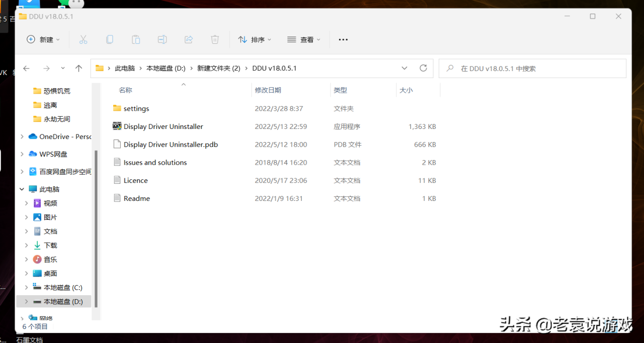Viewport: 644px width, 343px height.
Task: Open the 查看 view dropdown
Action: (x=304, y=39)
